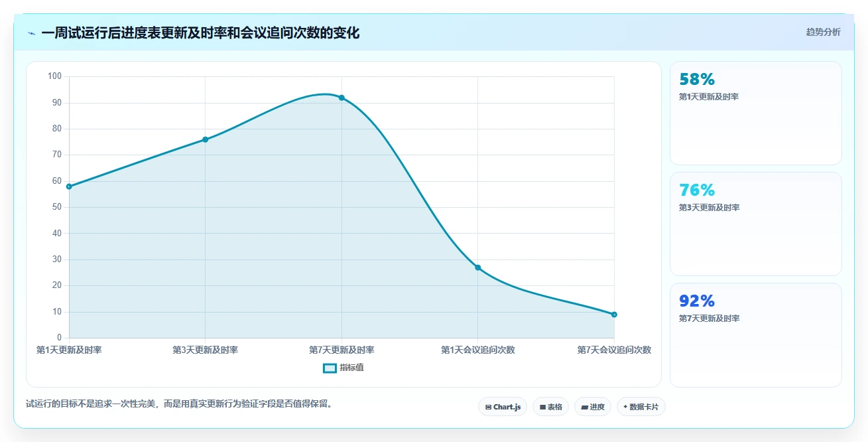Viewport: 868px width, 442px height.
Task: Click x-axis label 第3天更新及时率
Action: (206, 350)
